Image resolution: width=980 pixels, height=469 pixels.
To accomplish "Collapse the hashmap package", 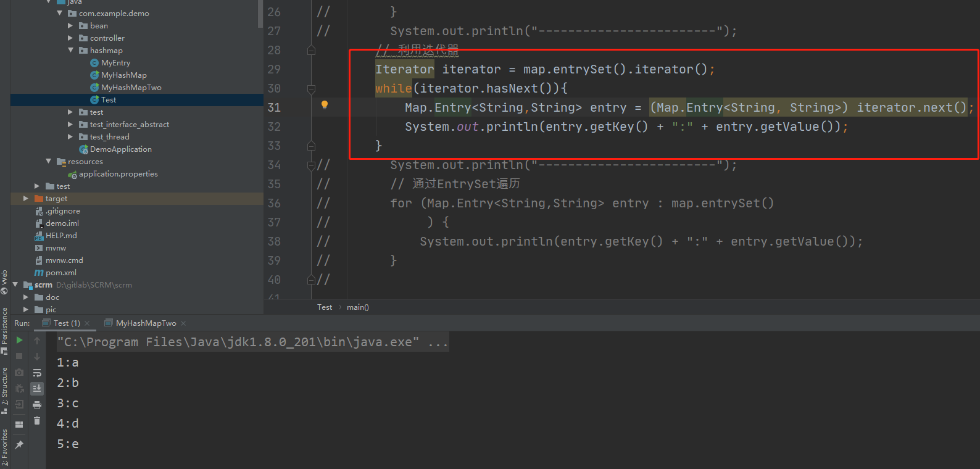I will pos(70,50).
